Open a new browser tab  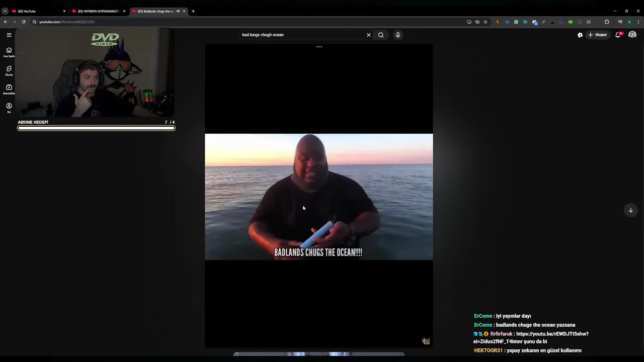[x=193, y=11]
